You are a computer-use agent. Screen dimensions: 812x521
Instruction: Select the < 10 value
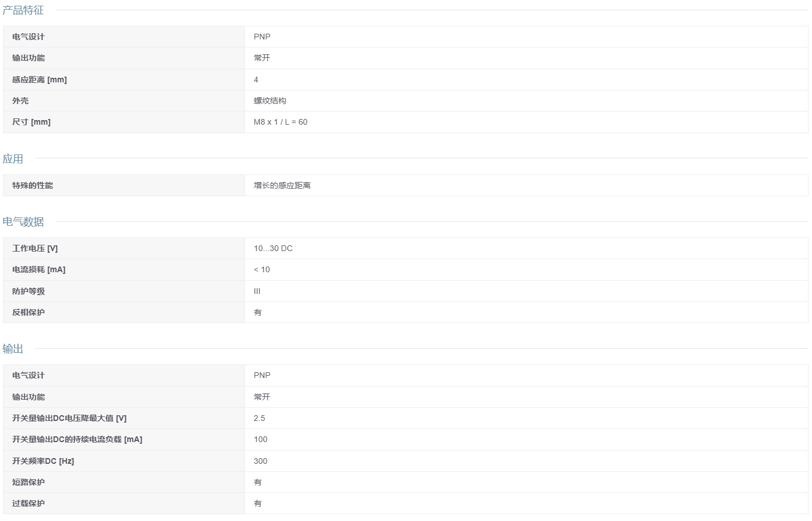pyautogui.click(x=262, y=269)
